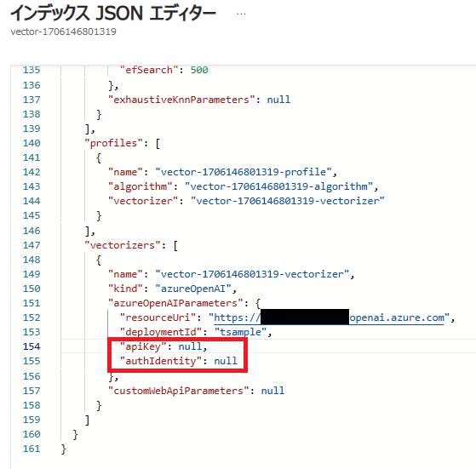Open the ellipsis menu beside the editor title

241,14
